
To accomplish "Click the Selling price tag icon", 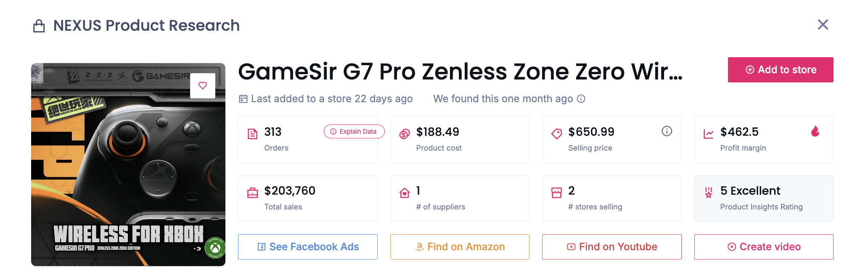I will [556, 134].
